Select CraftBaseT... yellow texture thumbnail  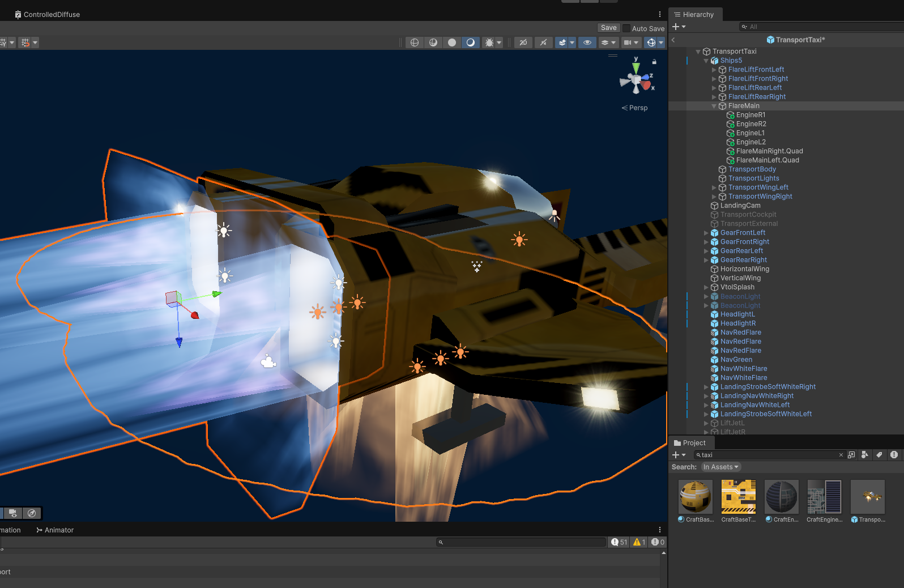pos(739,497)
